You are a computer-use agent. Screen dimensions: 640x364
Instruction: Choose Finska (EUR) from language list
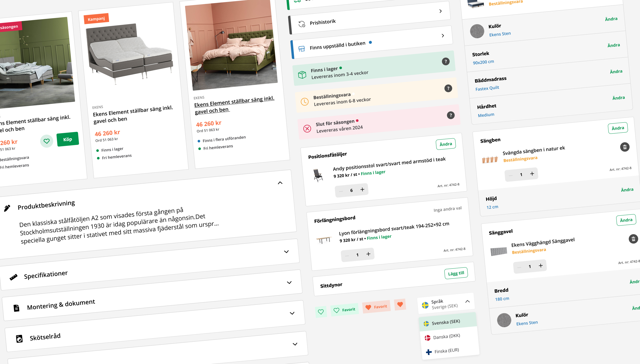pyautogui.click(x=446, y=351)
